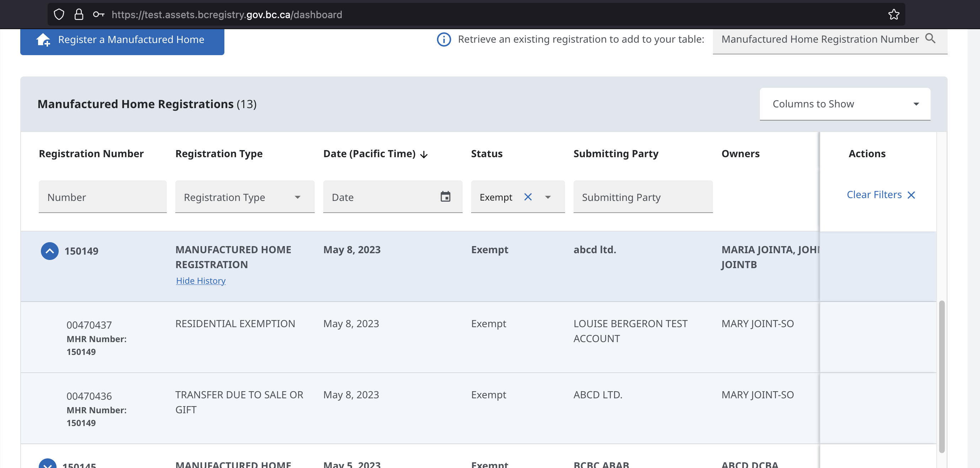Screen dimensions: 980x468
Task: Click Submitting Party column header
Action: click(616, 154)
